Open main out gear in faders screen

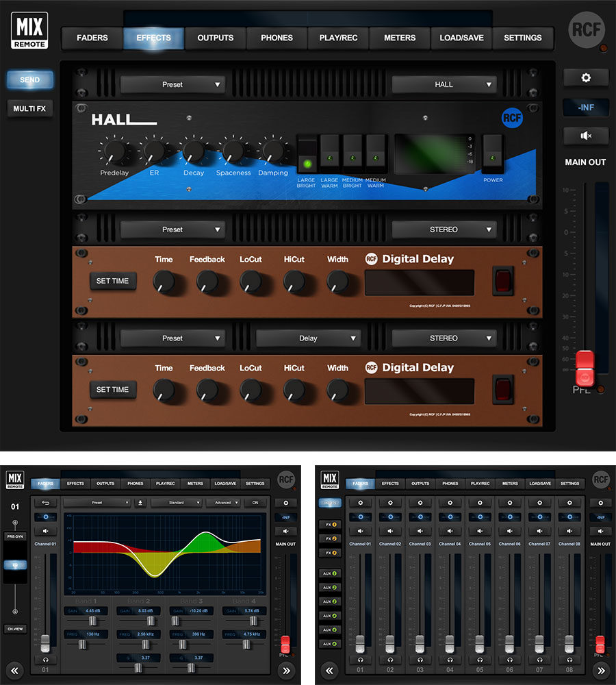pyautogui.click(x=600, y=503)
